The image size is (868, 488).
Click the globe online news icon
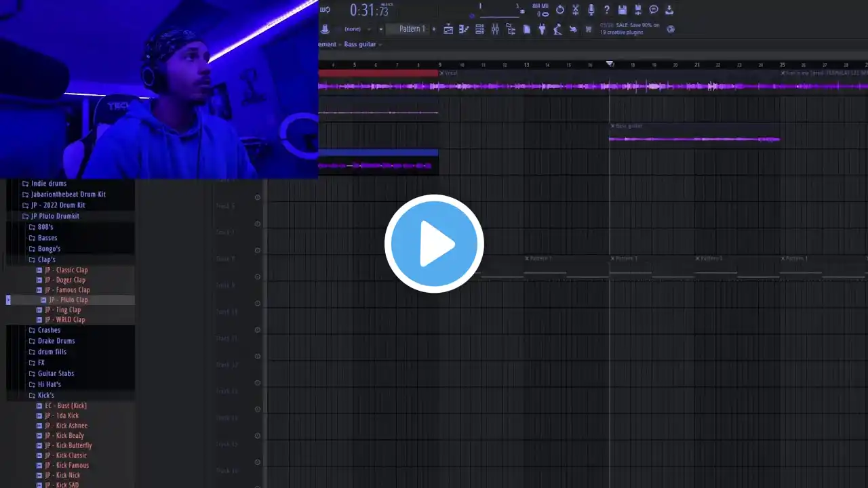click(671, 29)
